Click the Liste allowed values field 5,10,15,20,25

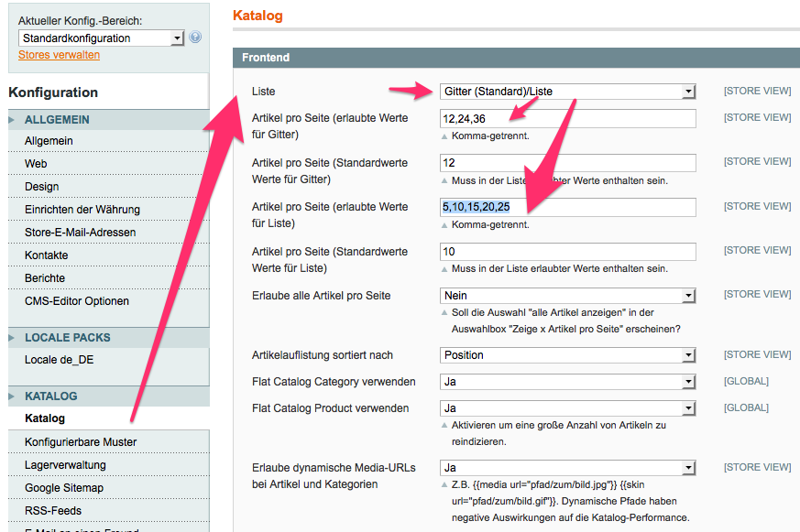[x=568, y=208]
